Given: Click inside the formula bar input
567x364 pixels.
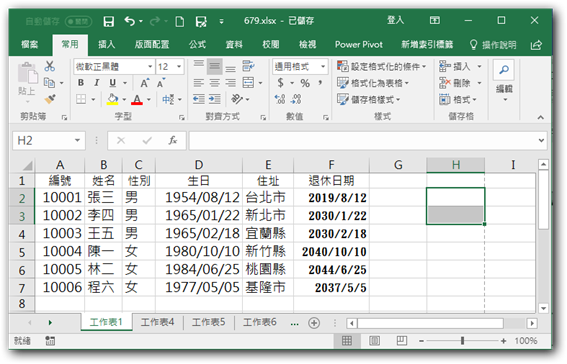Looking at the screenshot, I should 363,140.
